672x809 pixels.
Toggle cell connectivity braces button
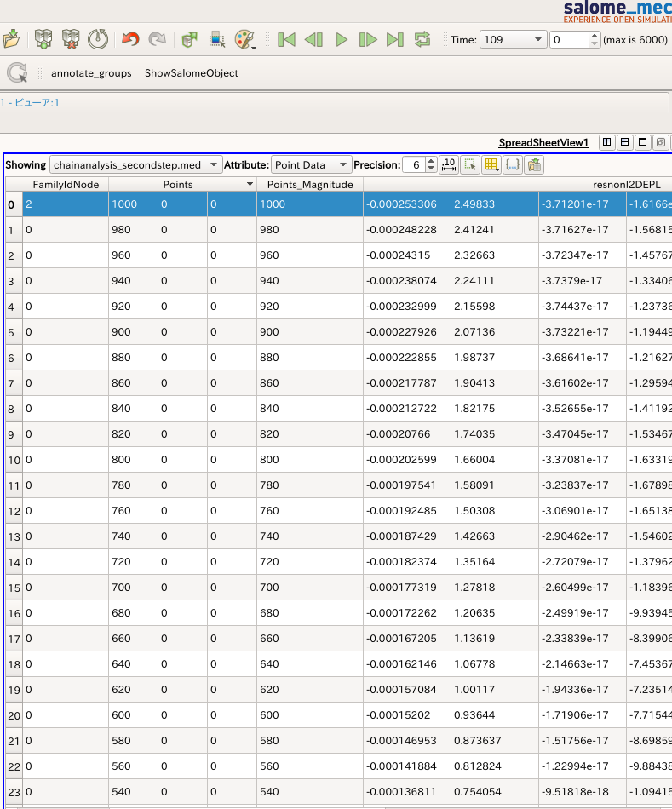pos(513,165)
